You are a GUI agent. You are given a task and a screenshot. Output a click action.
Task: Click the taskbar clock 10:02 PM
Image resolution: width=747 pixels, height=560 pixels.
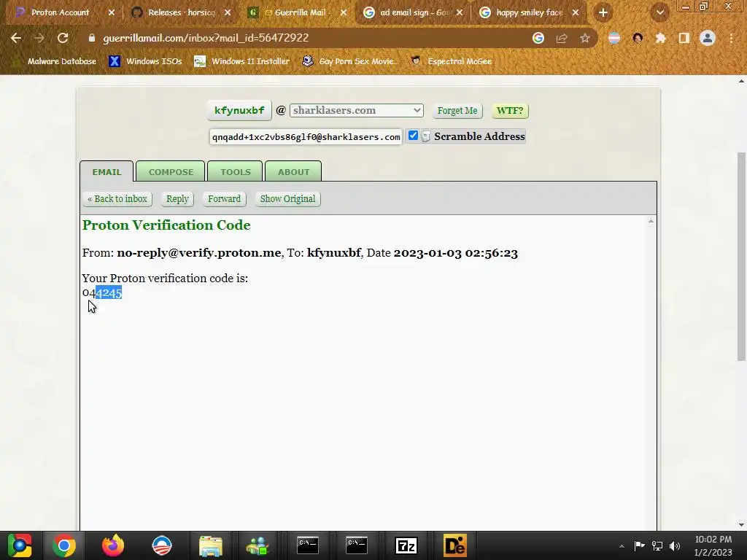coord(713,540)
